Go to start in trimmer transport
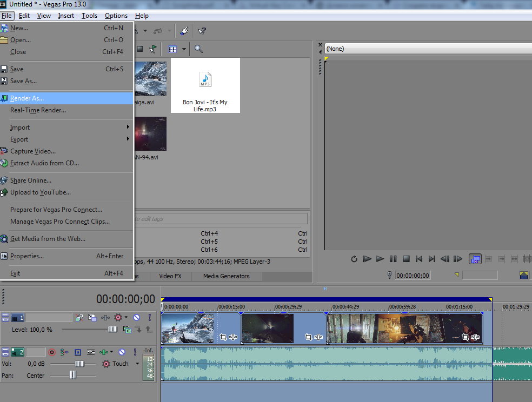Viewport: 532px width, 402px height. [x=419, y=259]
